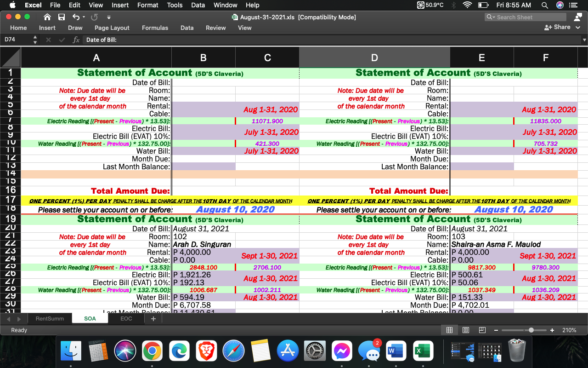Open the Tools menu in the menu bar
The image size is (588, 368).
coord(175,5)
